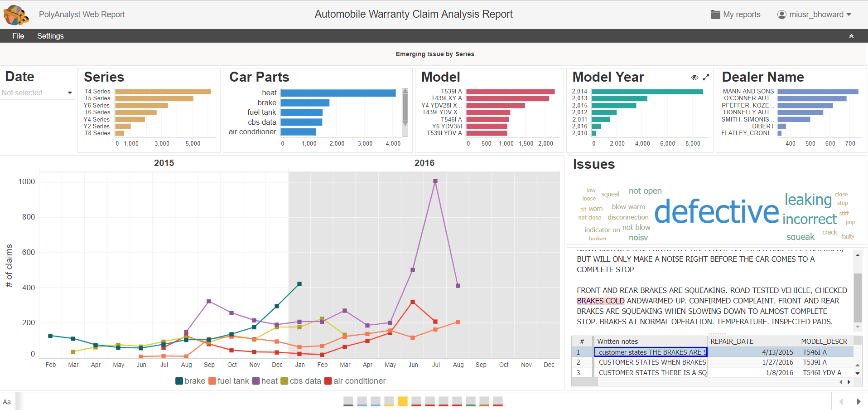Toggle heat series in chart legend
Image resolution: width=868 pixels, height=410 pixels.
[x=265, y=381]
